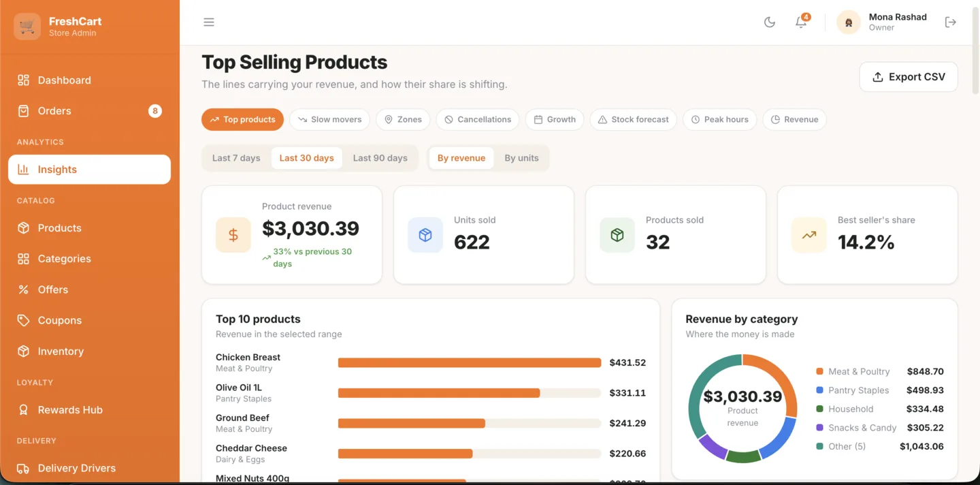Go to Coupons in the sidebar

click(89, 320)
